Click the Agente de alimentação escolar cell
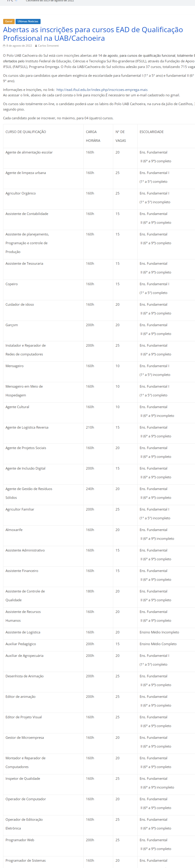Viewport: 195px width, 868px height. (x=29, y=152)
